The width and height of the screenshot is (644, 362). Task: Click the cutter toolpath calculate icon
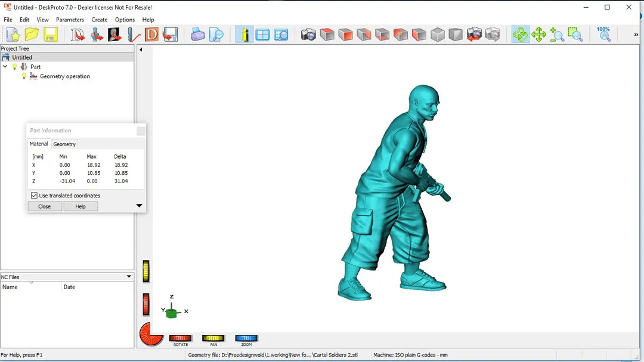tap(133, 35)
